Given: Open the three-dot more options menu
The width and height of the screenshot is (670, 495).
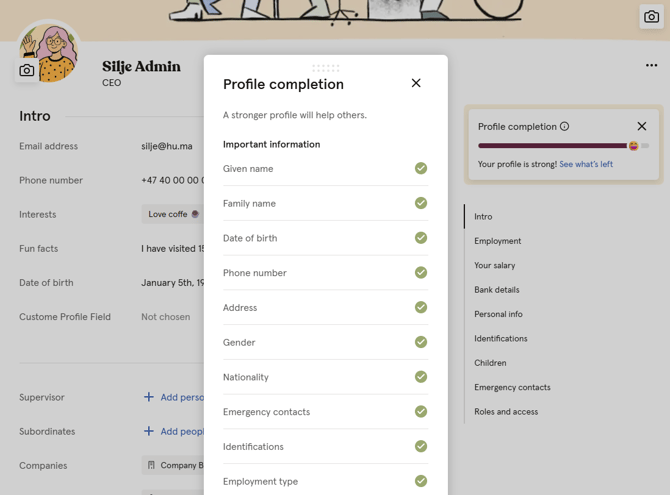Looking at the screenshot, I should point(651,66).
